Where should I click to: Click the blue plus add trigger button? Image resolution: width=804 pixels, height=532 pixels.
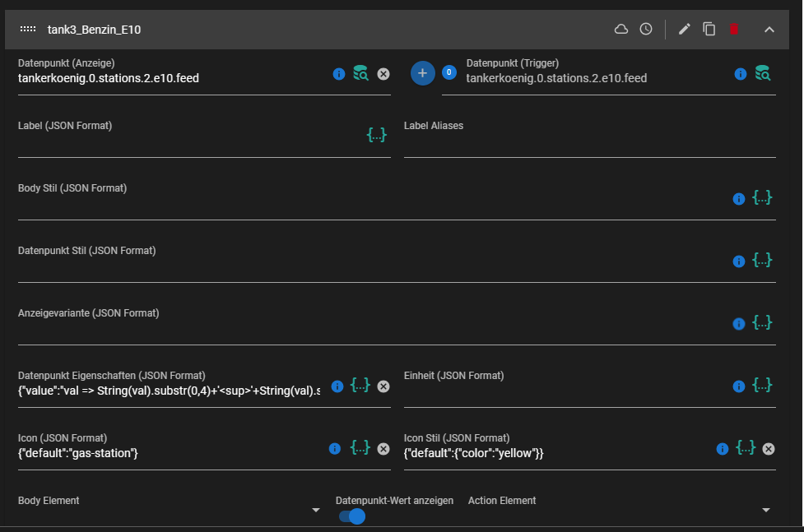[422, 73]
